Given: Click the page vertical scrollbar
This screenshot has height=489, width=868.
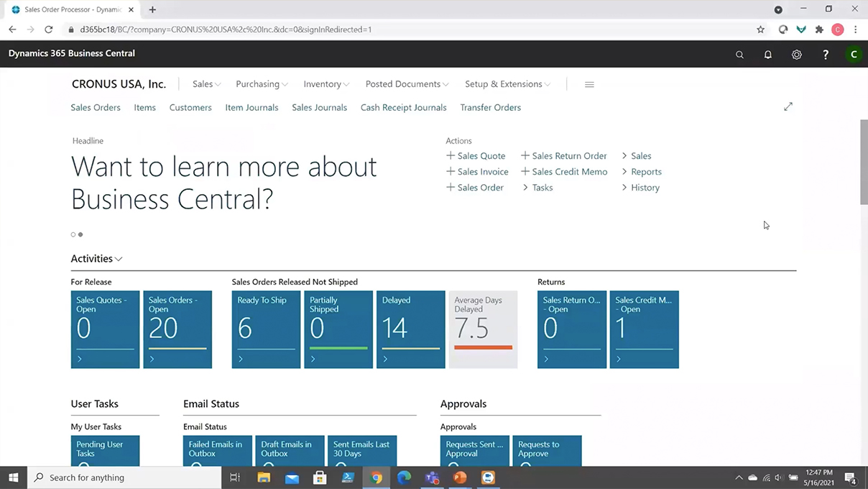Looking at the screenshot, I should pyautogui.click(x=864, y=162).
